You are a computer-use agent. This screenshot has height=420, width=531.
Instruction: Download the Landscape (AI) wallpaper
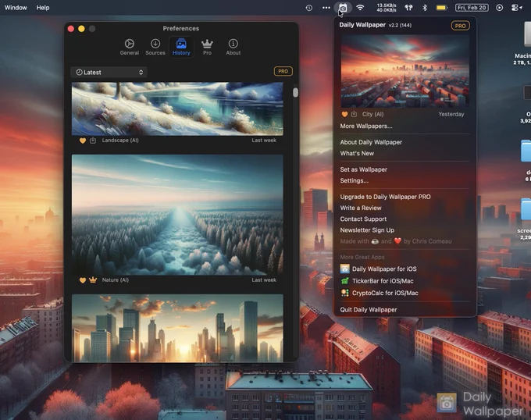point(93,140)
